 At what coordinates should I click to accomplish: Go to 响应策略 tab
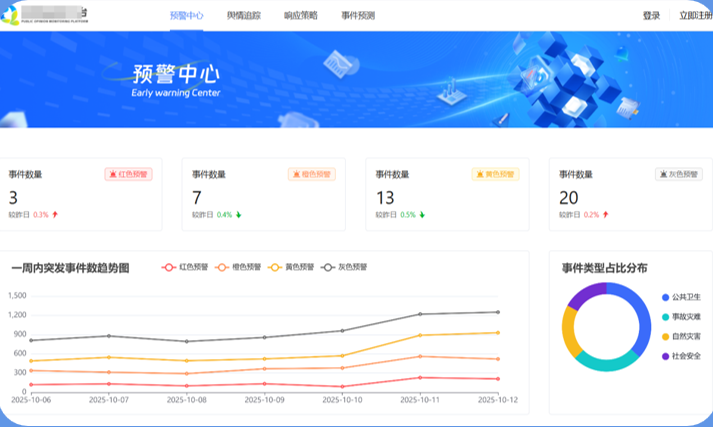click(301, 15)
